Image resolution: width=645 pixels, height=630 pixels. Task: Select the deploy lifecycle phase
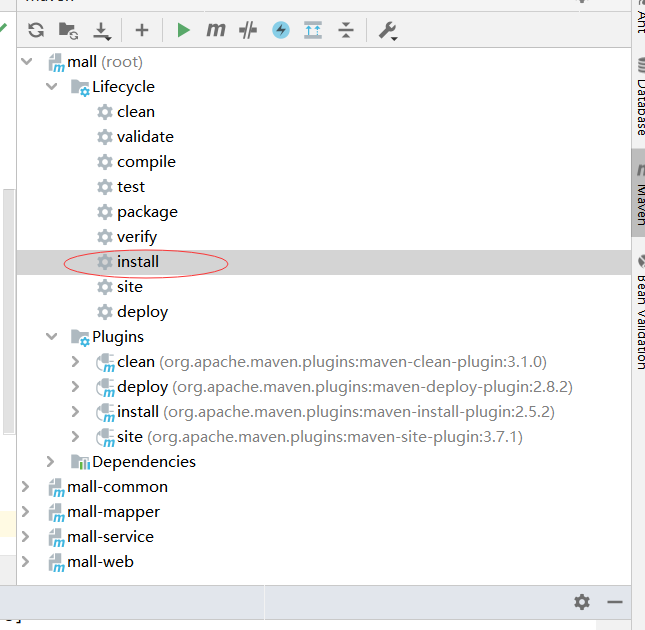click(142, 312)
